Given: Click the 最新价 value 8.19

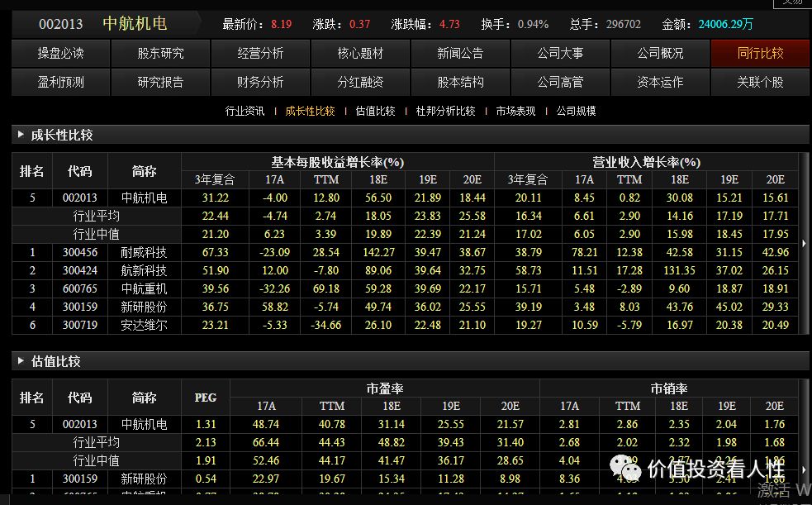Looking at the screenshot, I should tap(281, 24).
